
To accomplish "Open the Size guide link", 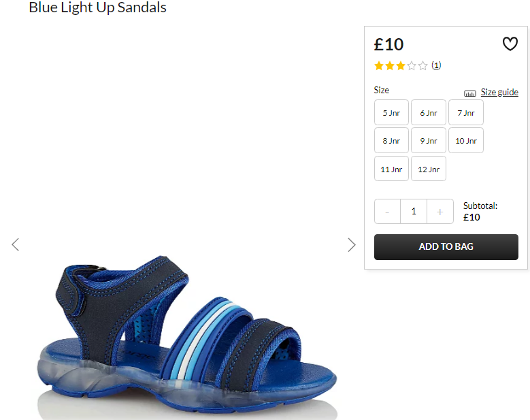I will [499, 92].
